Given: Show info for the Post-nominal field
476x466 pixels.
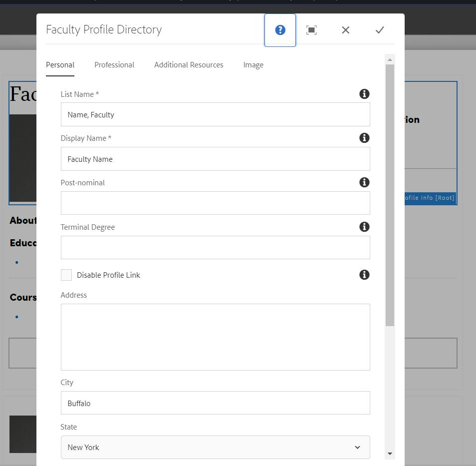Looking at the screenshot, I should pos(364,182).
